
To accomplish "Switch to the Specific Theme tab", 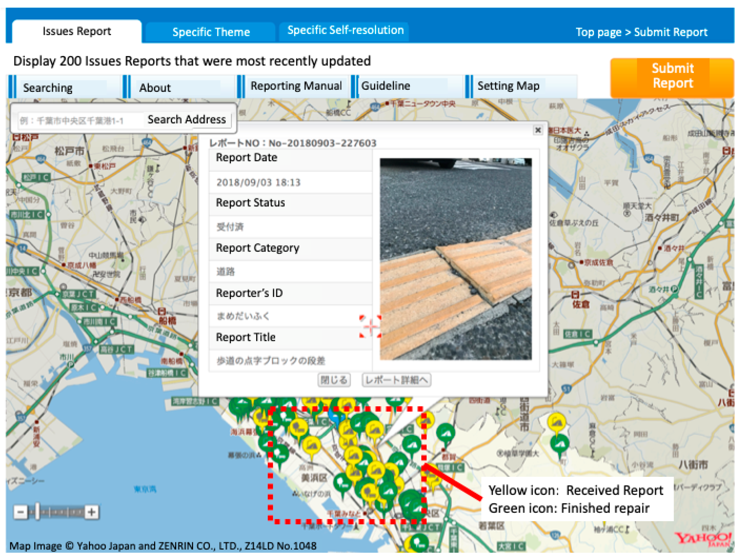I will (x=211, y=32).
